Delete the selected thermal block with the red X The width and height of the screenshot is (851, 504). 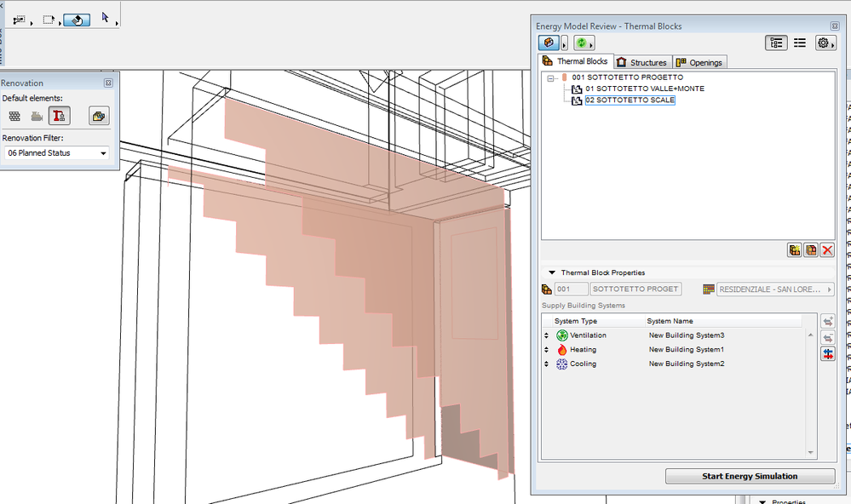(x=827, y=250)
